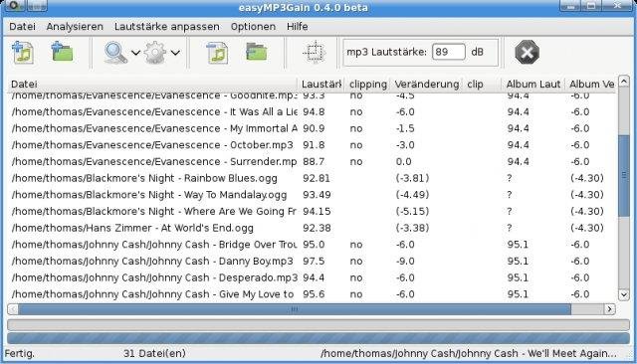Click the 97.5 volume value for Danny Boy
637x364 pixels.
[x=314, y=262]
